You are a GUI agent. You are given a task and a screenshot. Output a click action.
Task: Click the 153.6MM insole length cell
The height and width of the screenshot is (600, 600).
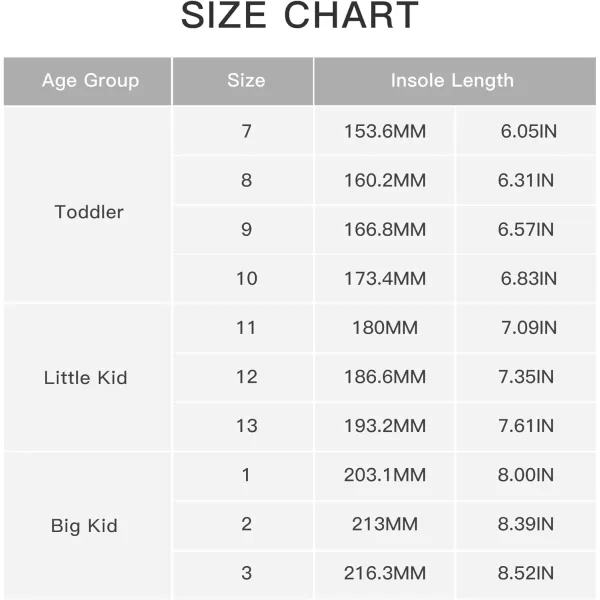pos(385,132)
